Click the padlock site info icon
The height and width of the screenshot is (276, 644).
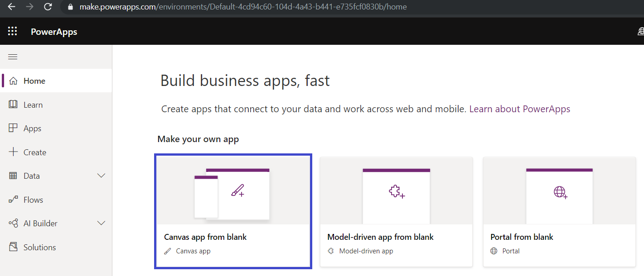[70, 7]
